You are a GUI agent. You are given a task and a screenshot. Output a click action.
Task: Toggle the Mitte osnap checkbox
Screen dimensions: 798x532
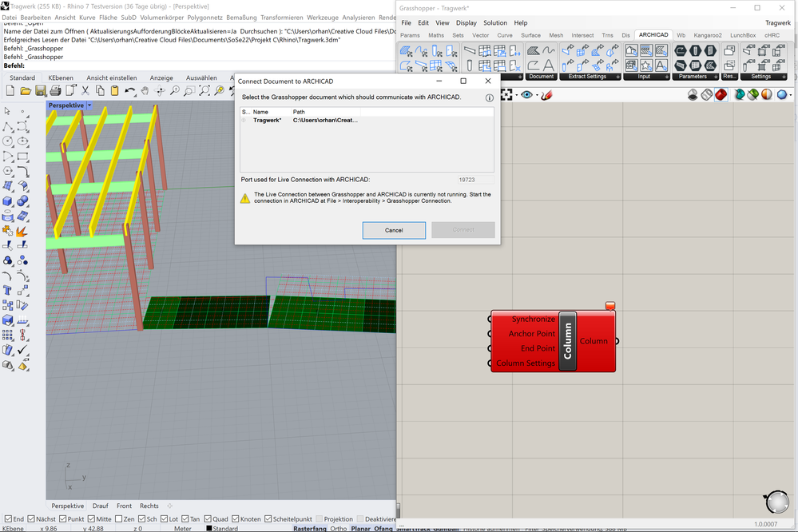(x=91, y=518)
